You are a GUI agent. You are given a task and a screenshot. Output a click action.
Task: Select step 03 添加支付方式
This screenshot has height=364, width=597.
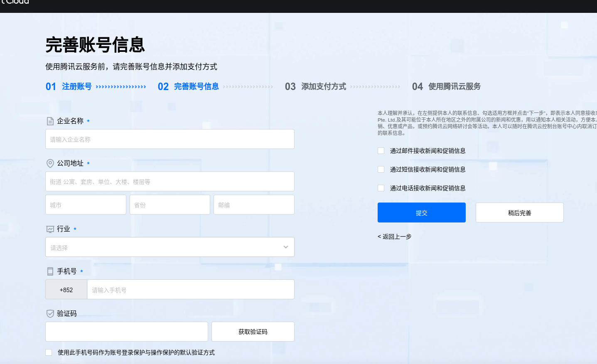click(316, 87)
